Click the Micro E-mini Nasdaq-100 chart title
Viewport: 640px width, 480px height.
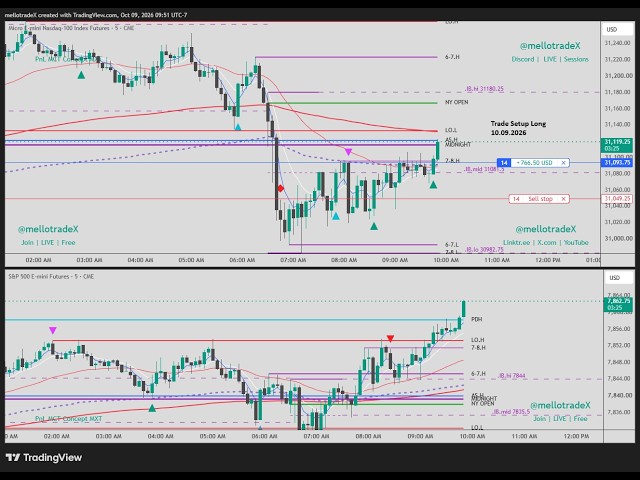tap(71, 28)
